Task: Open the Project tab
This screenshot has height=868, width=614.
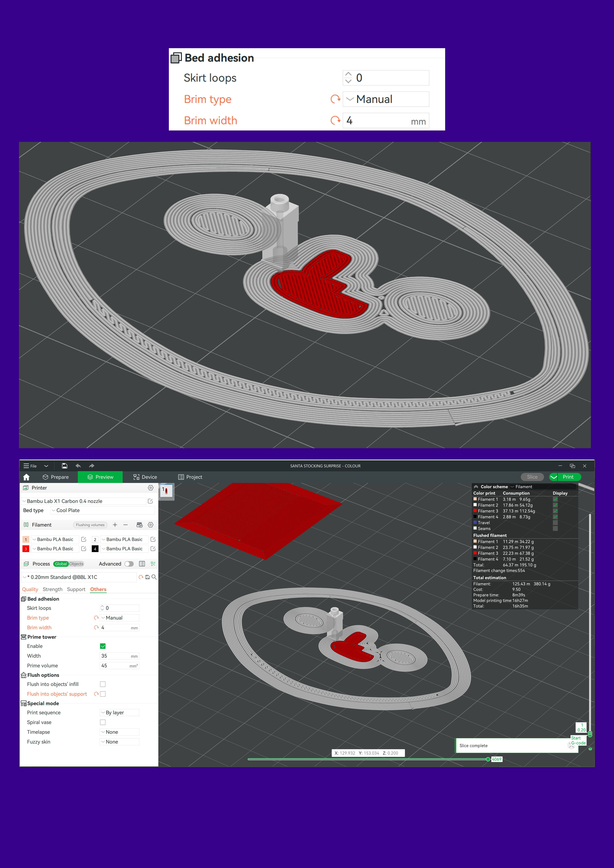Action: click(190, 477)
